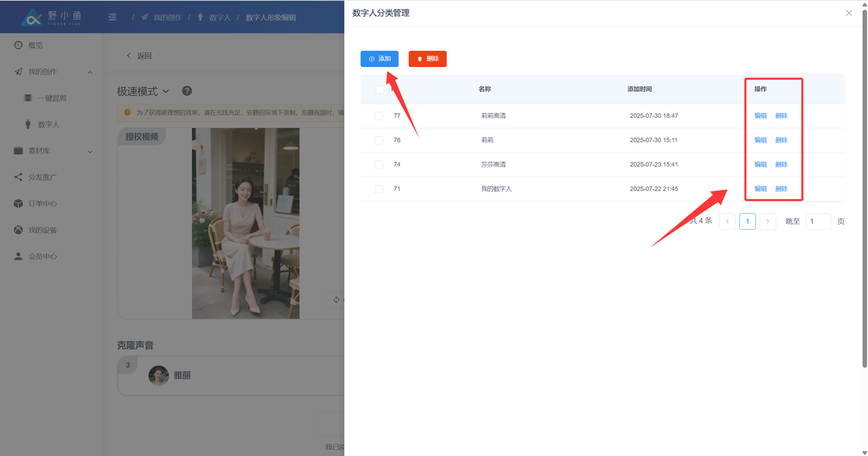This screenshot has width=868, height=456.
Task: Click the page jump number input
Action: click(x=818, y=222)
